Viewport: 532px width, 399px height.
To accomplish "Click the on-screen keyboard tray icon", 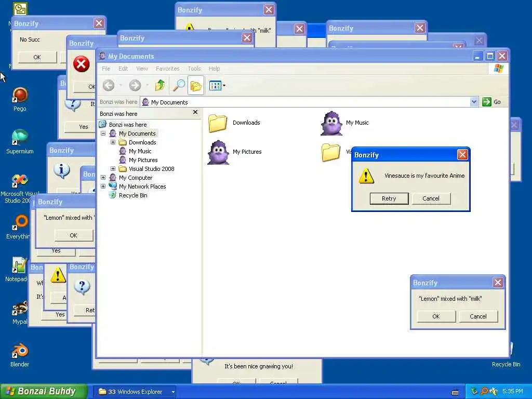I will (x=455, y=392).
